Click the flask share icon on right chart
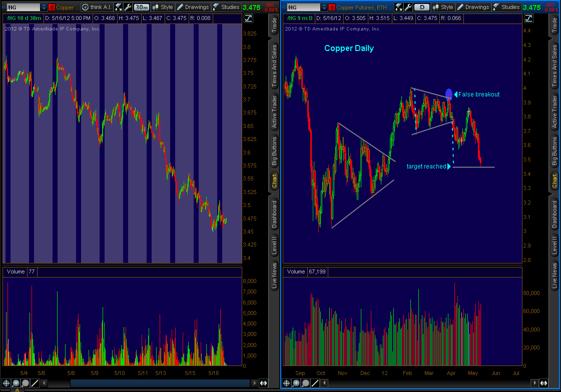The width and height of the screenshot is (561, 392). [x=399, y=7]
